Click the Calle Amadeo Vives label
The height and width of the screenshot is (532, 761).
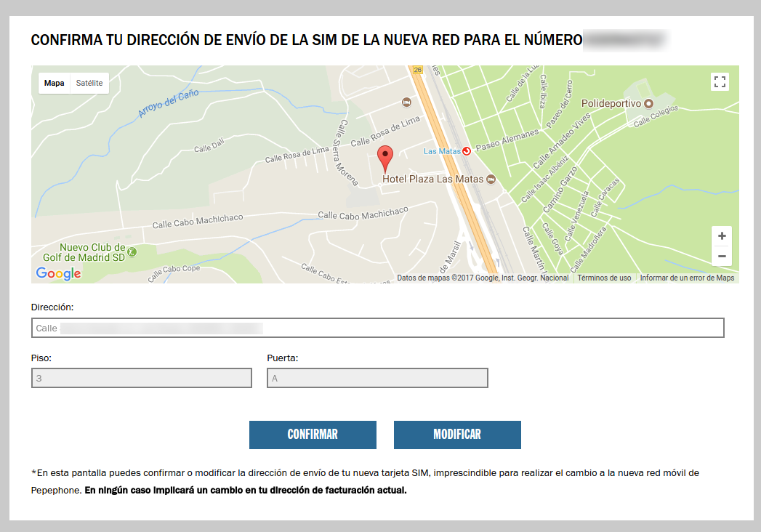(x=562, y=141)
